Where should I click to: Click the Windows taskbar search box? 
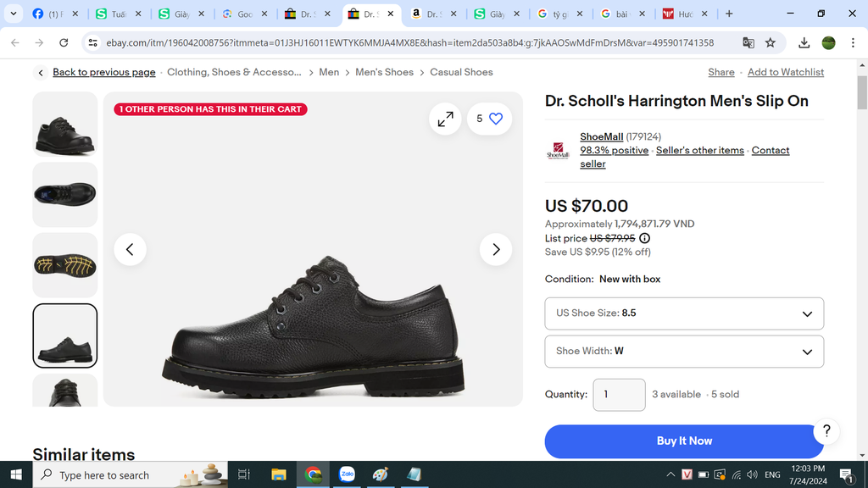[130, 474]
